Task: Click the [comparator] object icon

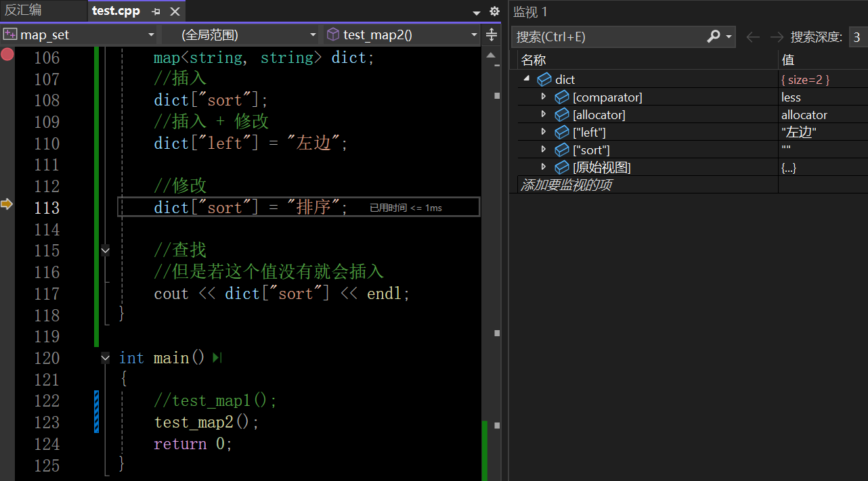Action: (562, 97)
